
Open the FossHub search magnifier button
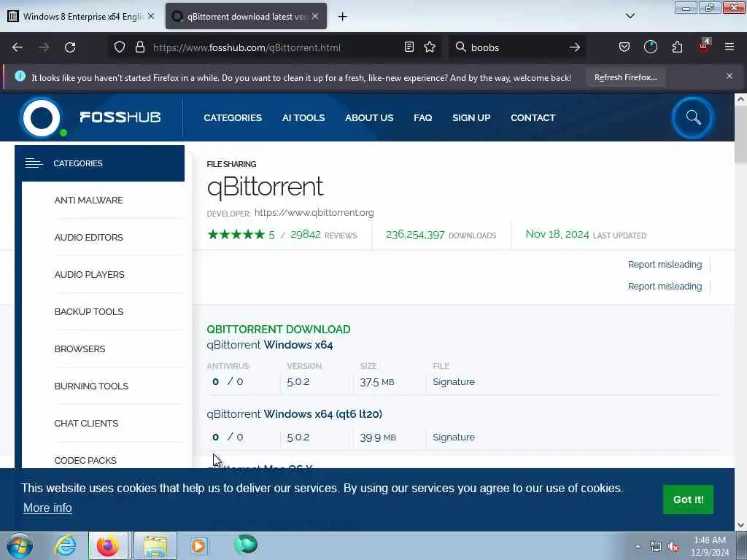693,117
